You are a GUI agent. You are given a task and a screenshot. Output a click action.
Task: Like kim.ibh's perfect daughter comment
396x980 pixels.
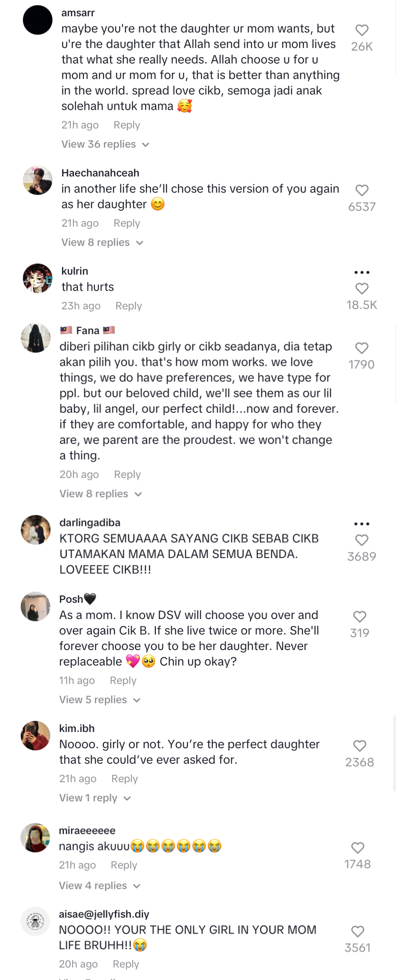coord(359,746)
